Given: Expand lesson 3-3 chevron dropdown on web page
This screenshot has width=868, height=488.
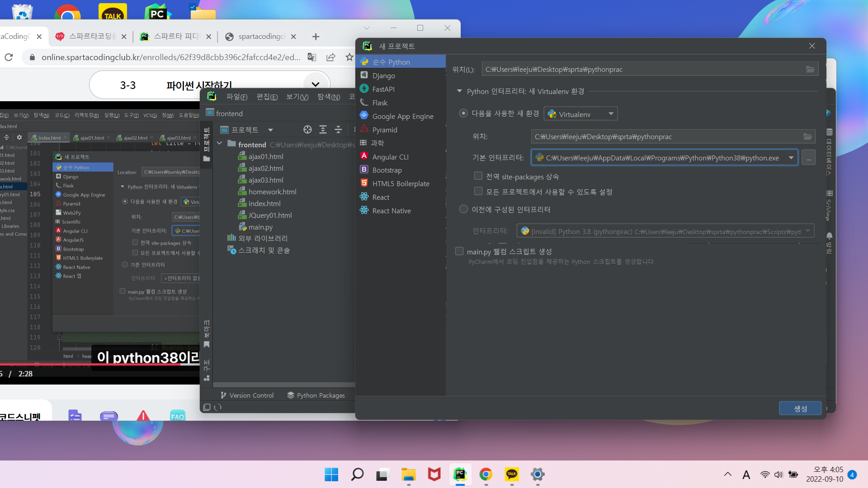Looking at the screenshot, I should tap(316, 84).
